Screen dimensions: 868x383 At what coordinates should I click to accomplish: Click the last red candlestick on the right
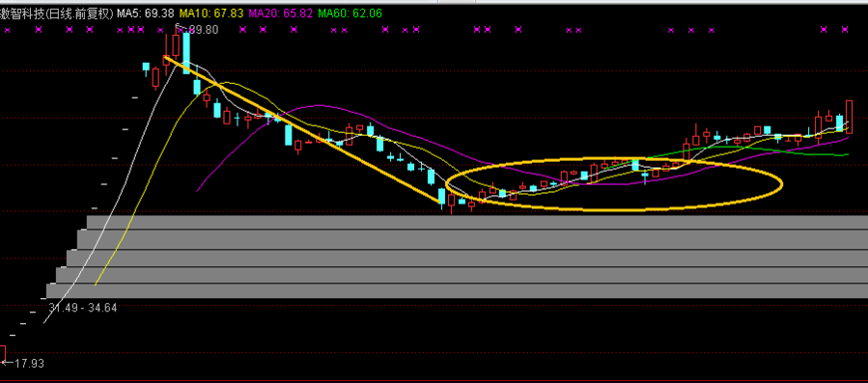pyautogui.click(x=849, y=117)
